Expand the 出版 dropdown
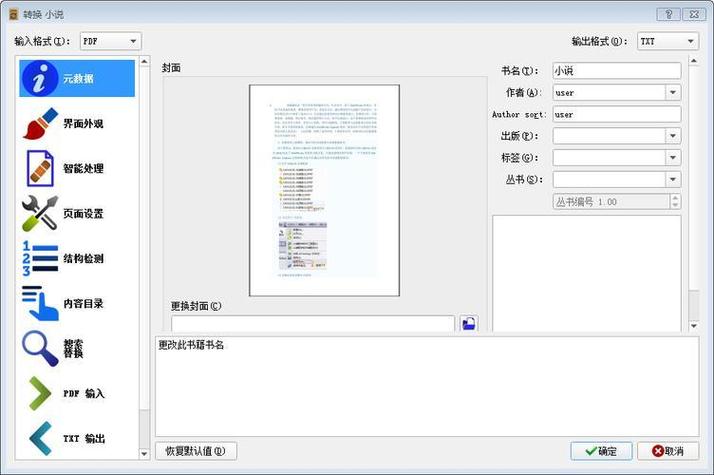The height and width of the screenshot is (475, 714). pyautogui.click(x=673, y=136)
